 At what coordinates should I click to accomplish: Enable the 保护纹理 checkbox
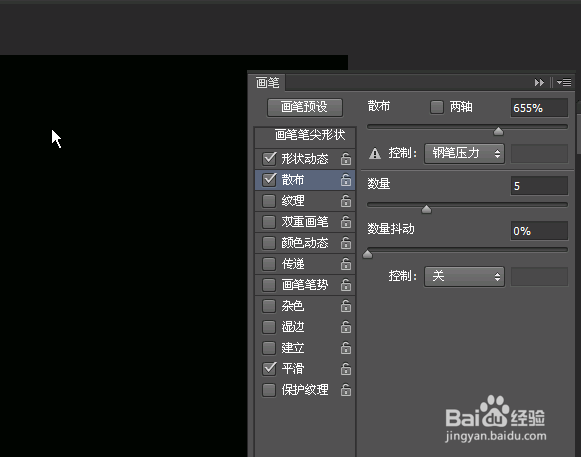coord(269,390)
